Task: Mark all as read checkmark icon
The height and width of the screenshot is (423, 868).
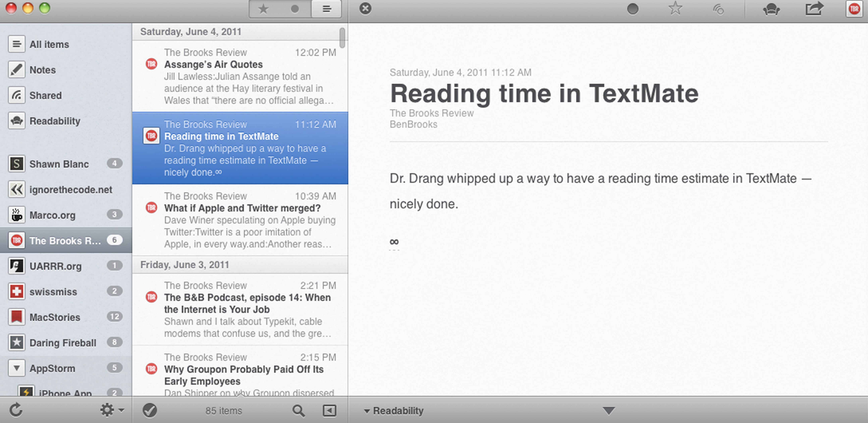Action: [150, 410]
